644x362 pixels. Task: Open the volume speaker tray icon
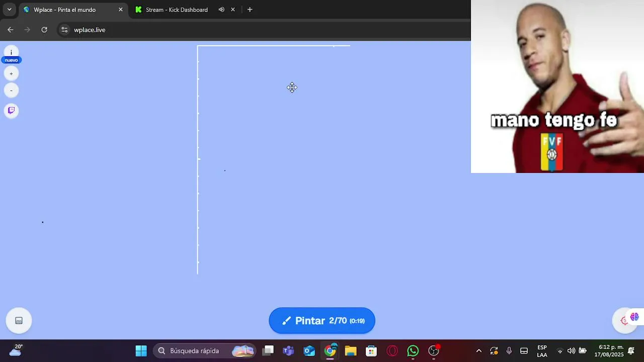[571, 351]
